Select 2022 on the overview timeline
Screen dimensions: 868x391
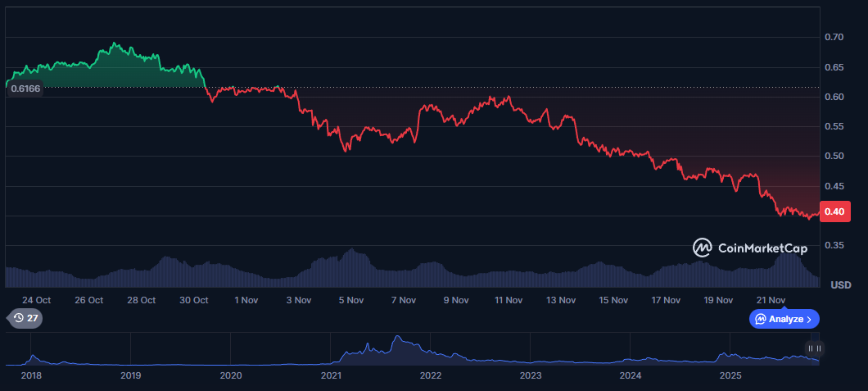point(430,375)
